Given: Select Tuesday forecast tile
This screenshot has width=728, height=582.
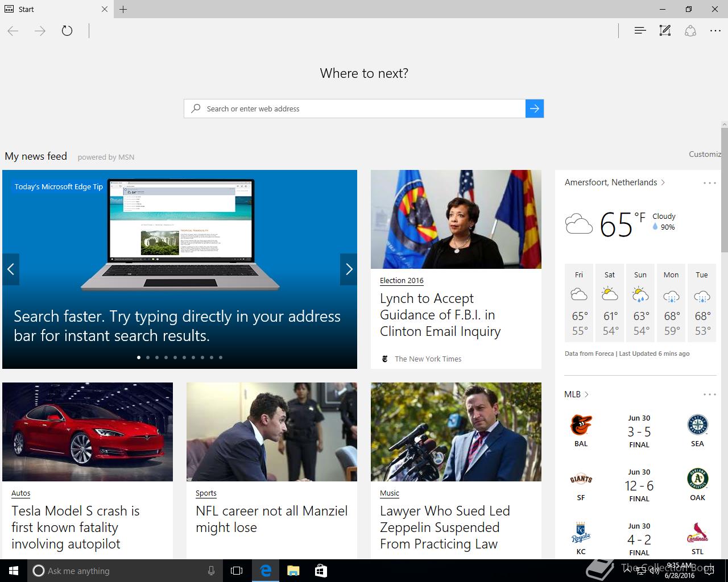Looking at the screenshot, I should click(702, 303).
